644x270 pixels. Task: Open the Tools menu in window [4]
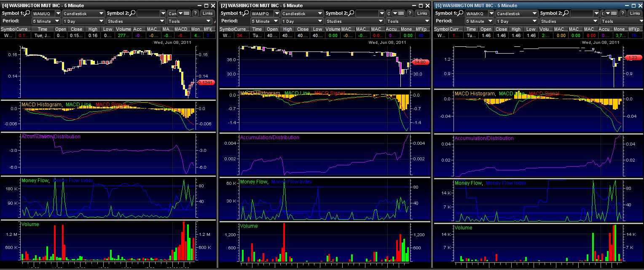coord(190,21)
